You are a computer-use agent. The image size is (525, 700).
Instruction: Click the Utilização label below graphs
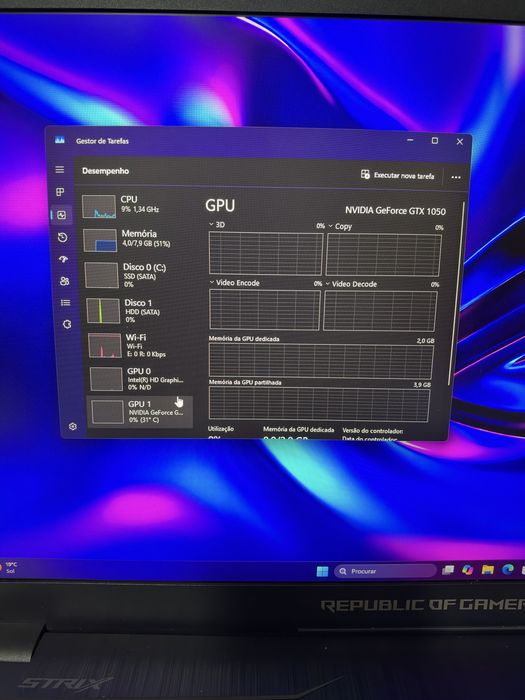221,429
